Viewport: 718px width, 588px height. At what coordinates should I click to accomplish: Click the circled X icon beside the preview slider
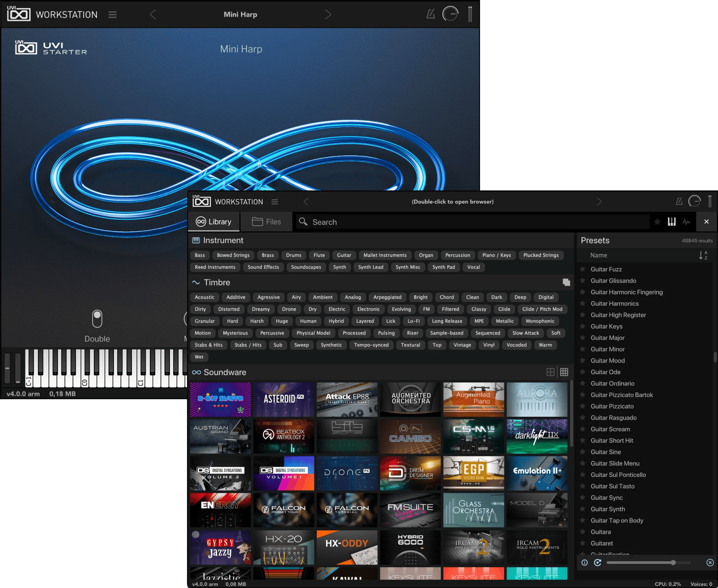(710, 563)
